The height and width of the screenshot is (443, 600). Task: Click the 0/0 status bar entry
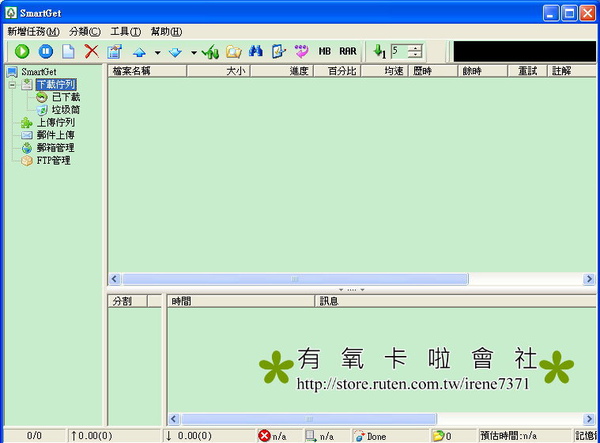[34, 436]
